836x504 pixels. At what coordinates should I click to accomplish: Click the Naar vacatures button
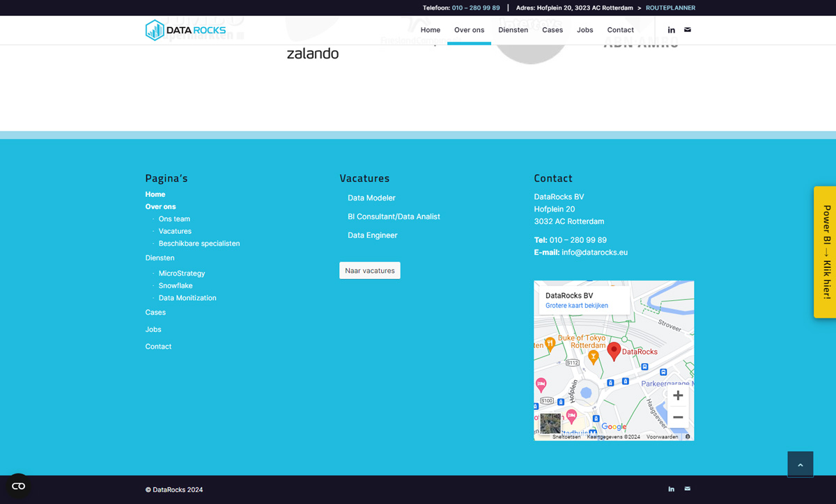click(370, 270)
